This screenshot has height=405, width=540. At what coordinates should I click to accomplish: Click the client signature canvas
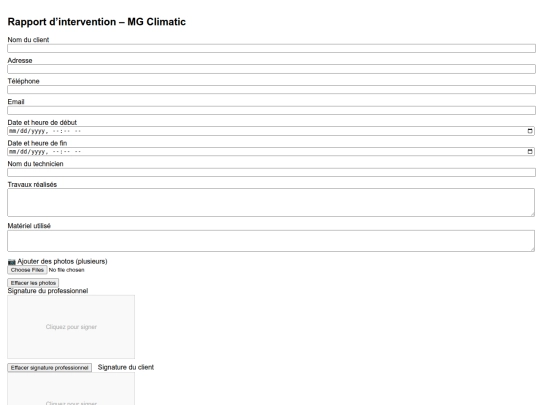click(71, 389)
